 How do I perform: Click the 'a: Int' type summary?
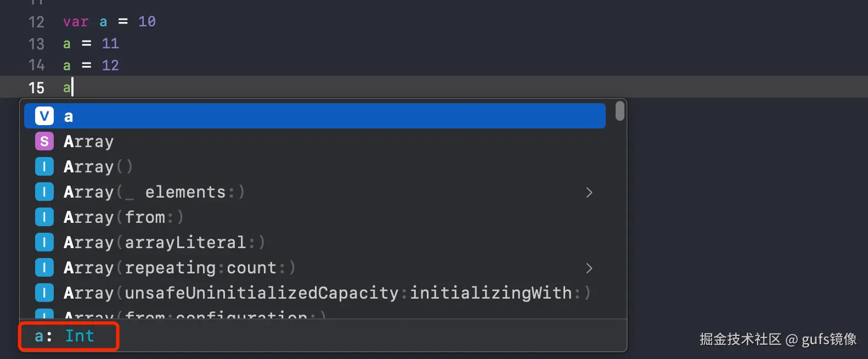point(65,336)
